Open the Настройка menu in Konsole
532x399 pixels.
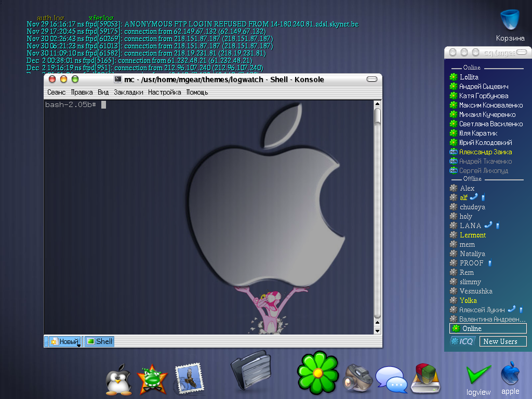(x=165, y=92)
